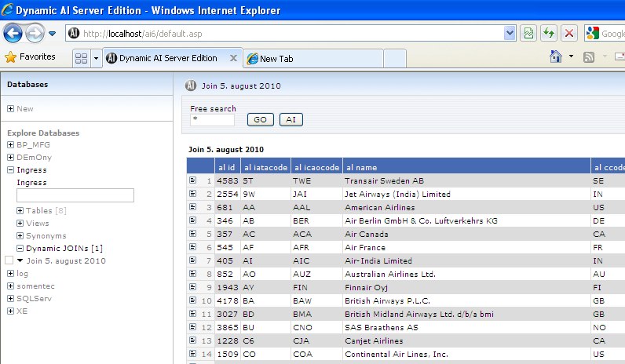Viewport: 625px width, 364px height.
Task: Open Favorites with the star icon
Action: click(11, 57)
